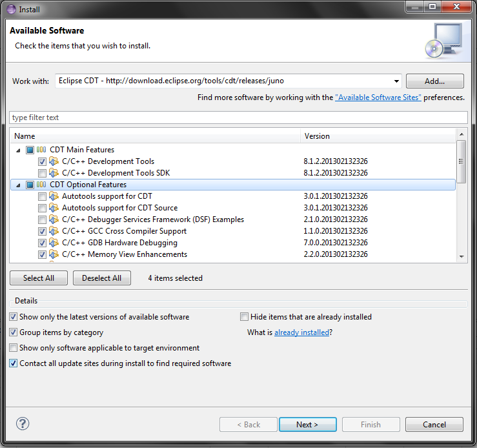Collapse the CDT Main Features tree node
This screenshot has width=477, height=448.
coord(18,150)
